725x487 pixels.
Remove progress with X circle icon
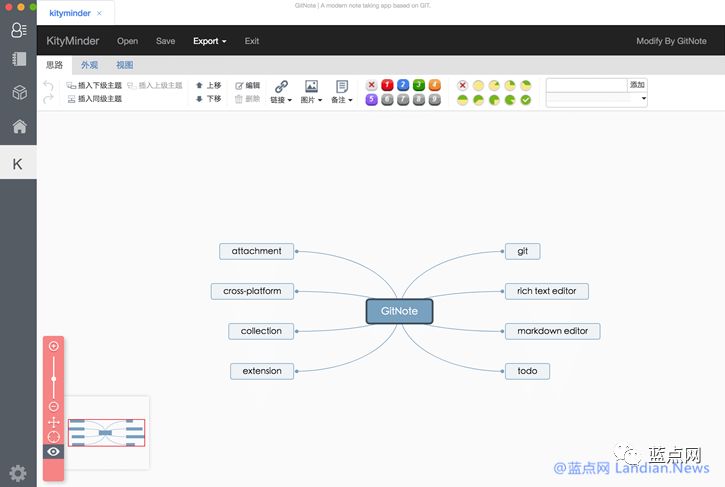(x=462, y=85)
